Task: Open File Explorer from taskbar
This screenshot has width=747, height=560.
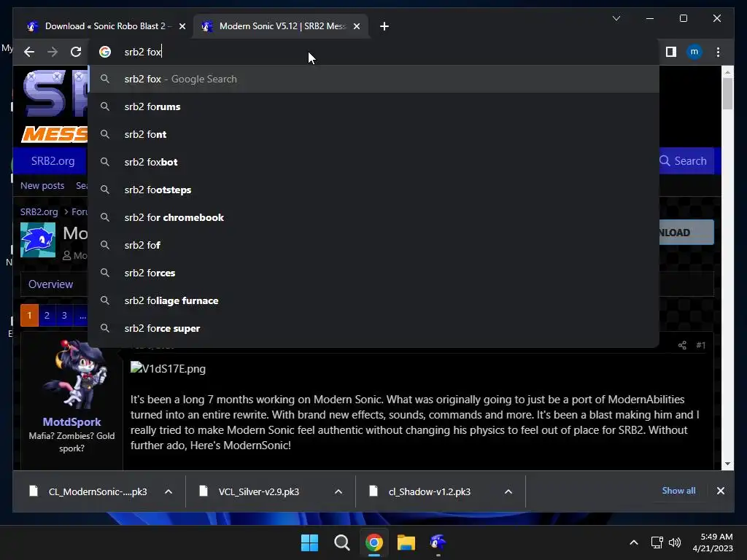Action: tap(406, 542)
